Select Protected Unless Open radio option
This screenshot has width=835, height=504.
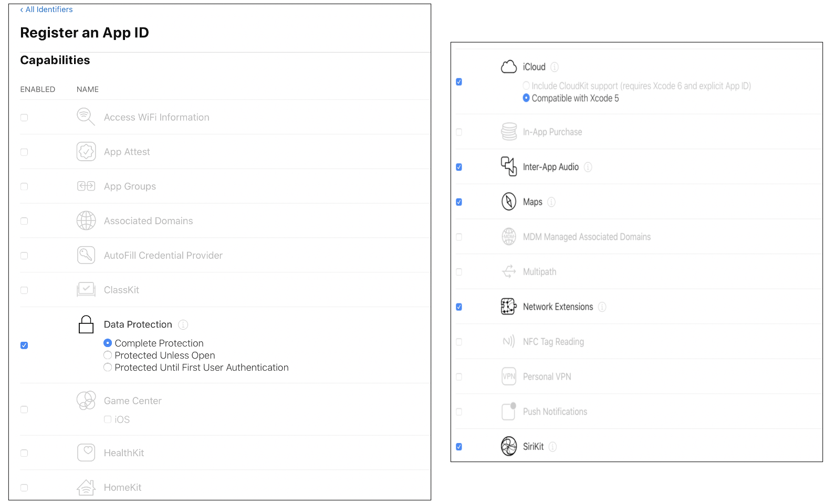(108, 355)
